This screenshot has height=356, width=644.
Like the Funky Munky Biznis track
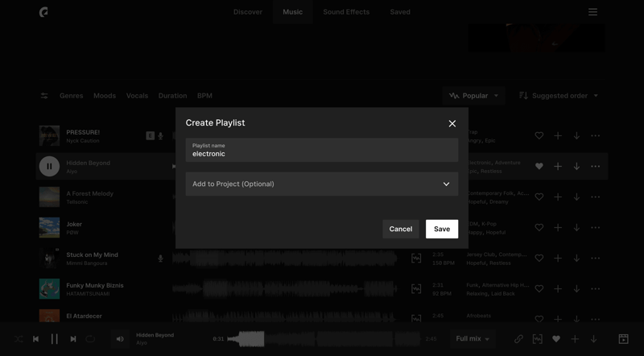click(539, 289)
